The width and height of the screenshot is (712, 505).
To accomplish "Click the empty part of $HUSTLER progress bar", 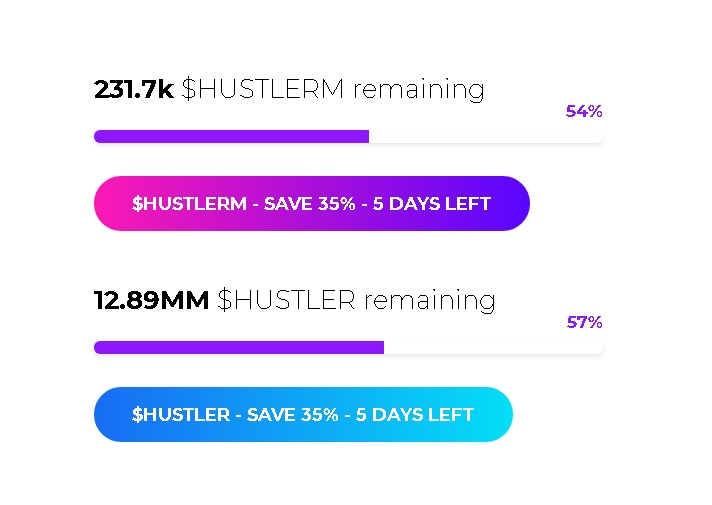I will pyautogui.click(x=494, y=347).
